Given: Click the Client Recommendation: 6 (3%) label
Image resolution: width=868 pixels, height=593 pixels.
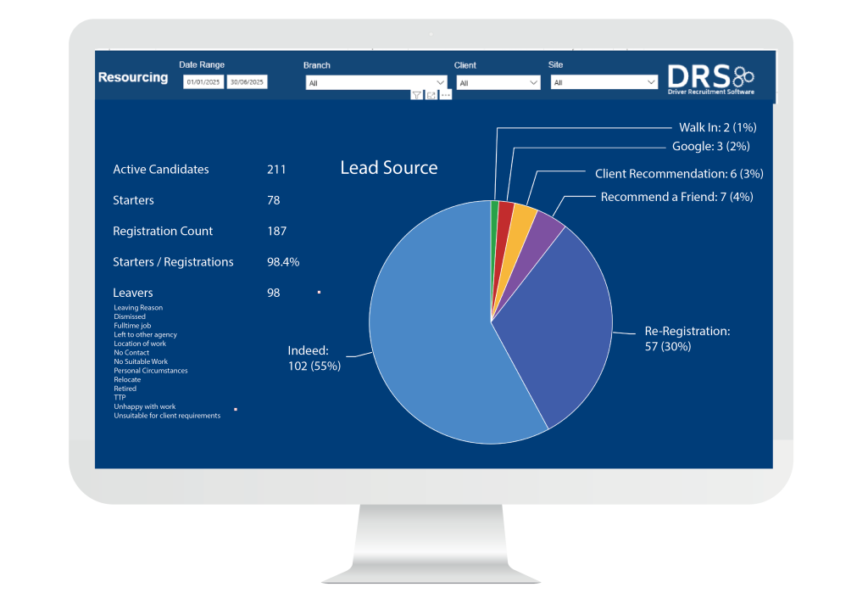Looking at the screenshot, I should 679,173.
